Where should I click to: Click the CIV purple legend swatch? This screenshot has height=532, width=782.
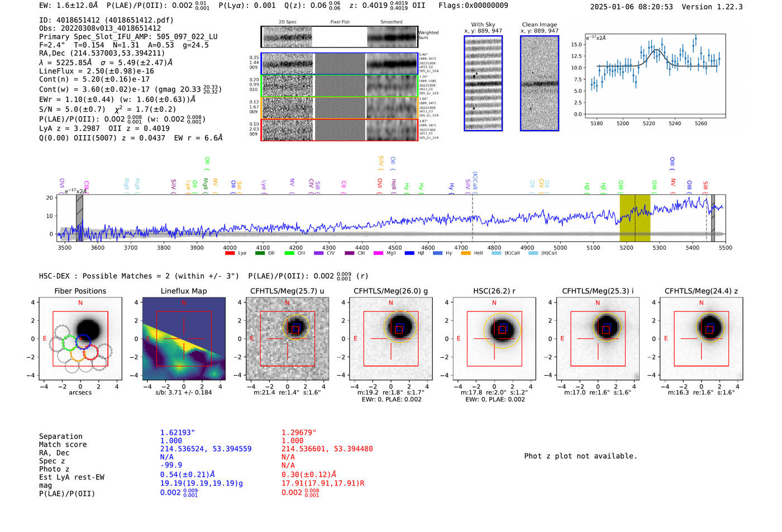pos(319,253)
